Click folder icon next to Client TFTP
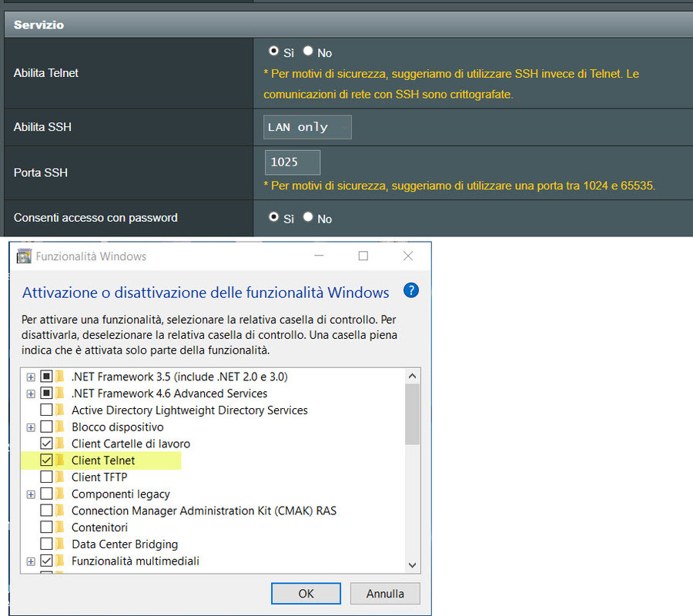The height and width of the screenshot is (616, 693). (60, 477)
